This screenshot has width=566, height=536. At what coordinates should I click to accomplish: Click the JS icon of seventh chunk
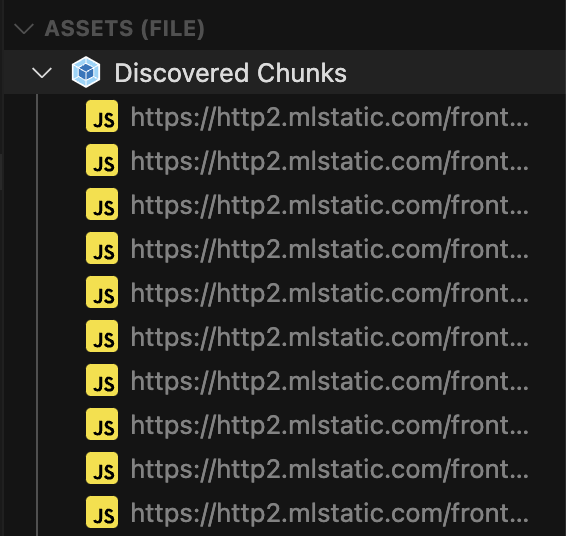[x=102, y=380]
